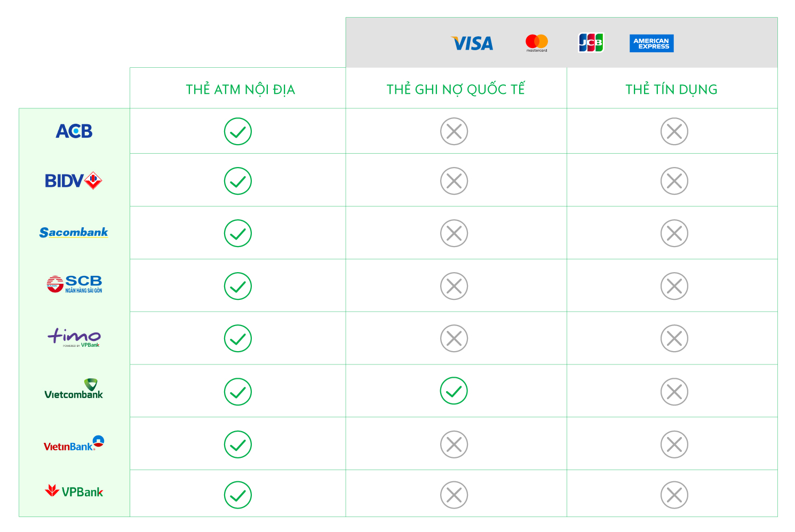Click BIDV's credit card X mark
The image size is (795, 532).
click(674, 181)
